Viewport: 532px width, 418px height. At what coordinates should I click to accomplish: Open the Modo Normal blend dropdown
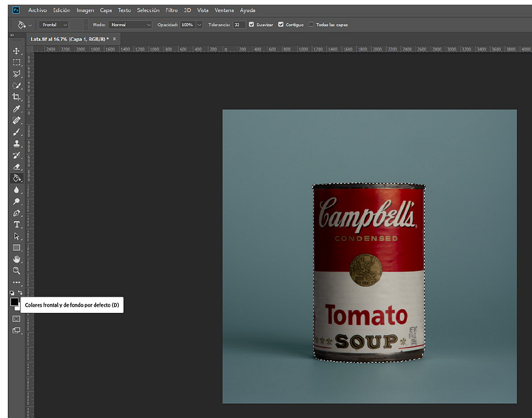[x=130, y=25]
